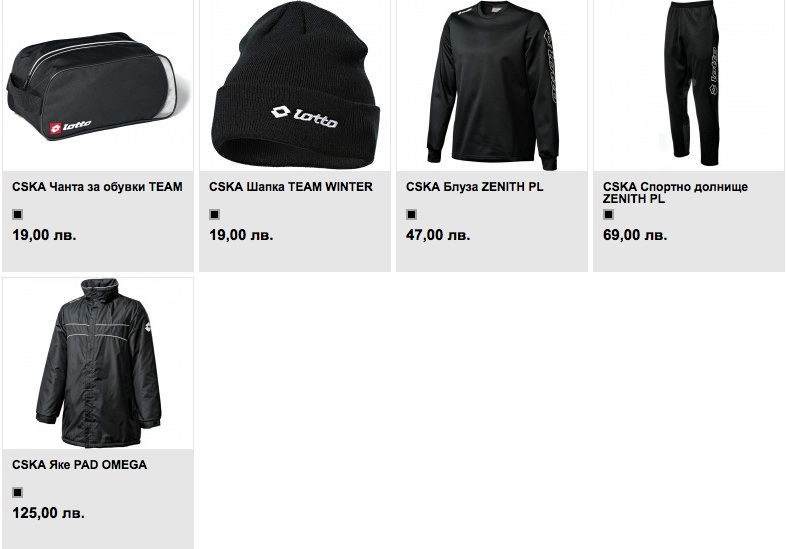Viewport: 786px width, 549px height.
Task: Open the shoe bag product image
Action: point(98,86)
